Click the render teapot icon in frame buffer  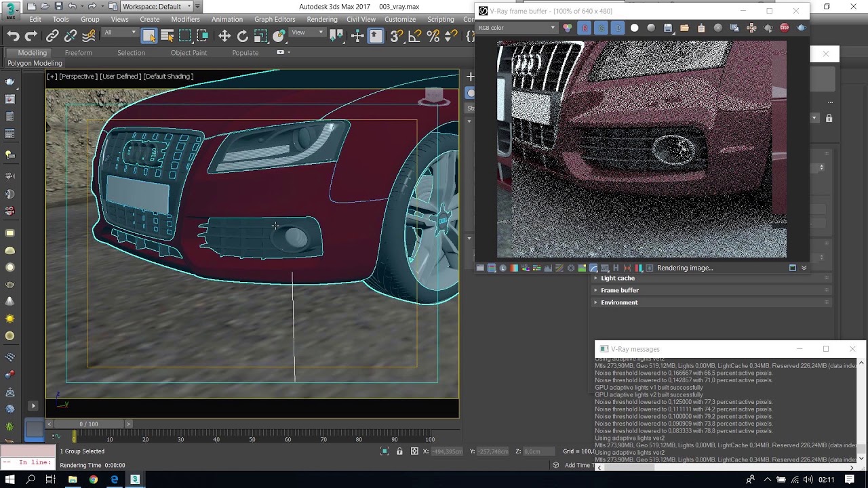pos(802,28)
